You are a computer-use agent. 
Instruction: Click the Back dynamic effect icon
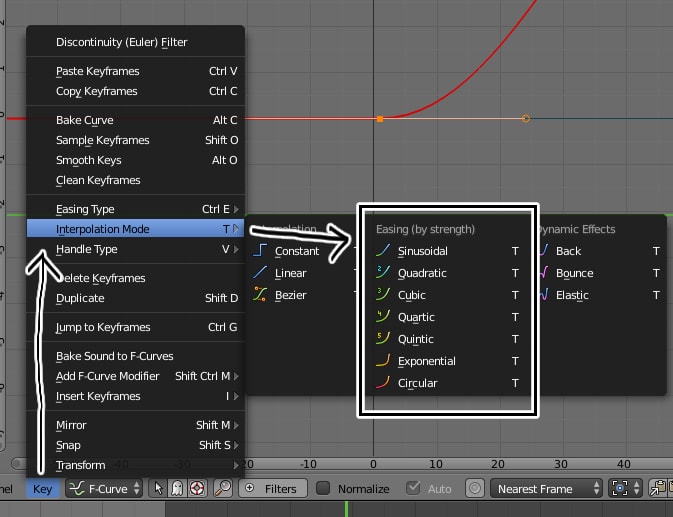pyautogui.click(x=544, y=250)
